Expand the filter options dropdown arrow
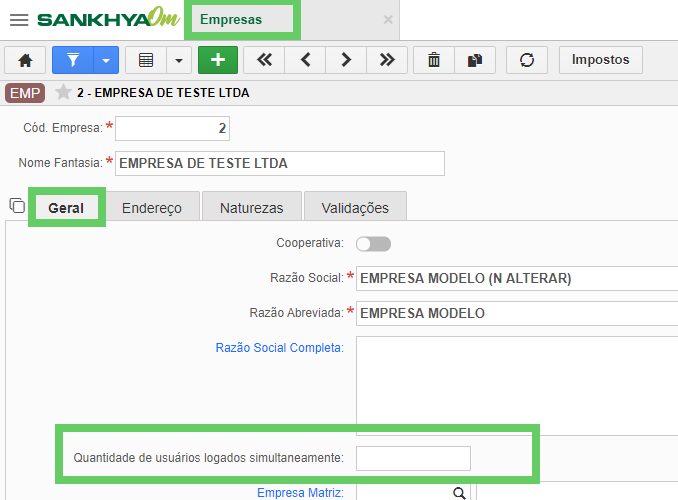 pos(106,60)
